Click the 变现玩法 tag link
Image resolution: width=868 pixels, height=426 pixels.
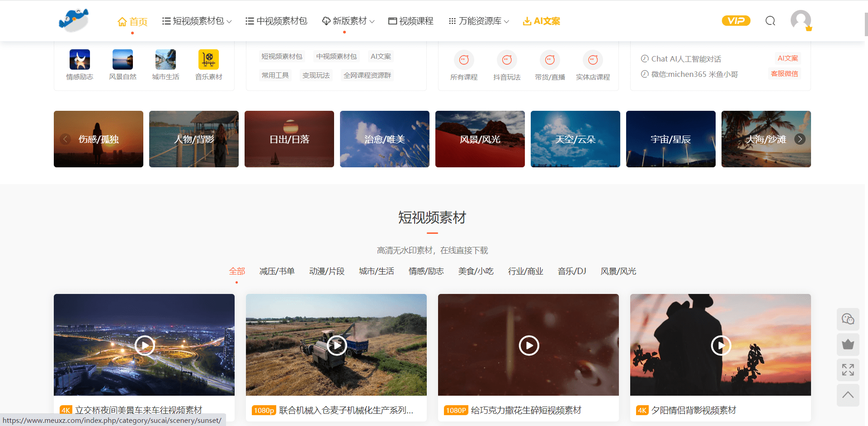[316, 76]
